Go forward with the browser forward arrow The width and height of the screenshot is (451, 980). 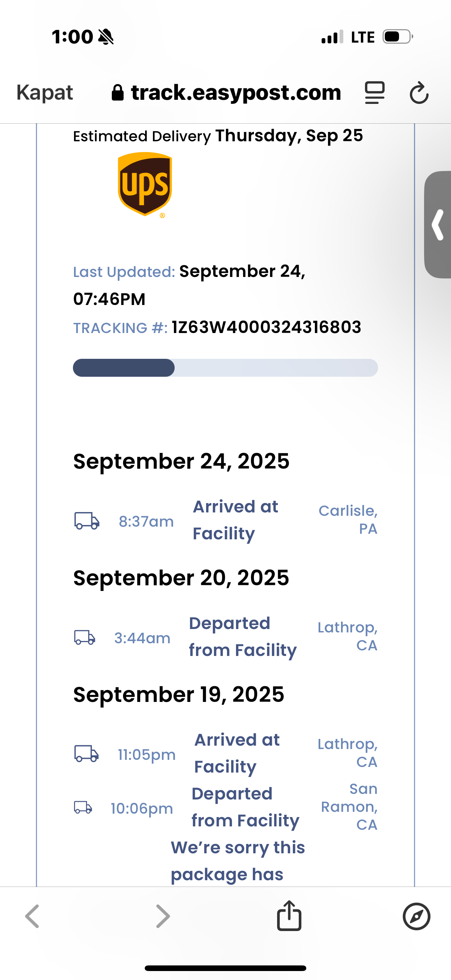pos(163,916)
